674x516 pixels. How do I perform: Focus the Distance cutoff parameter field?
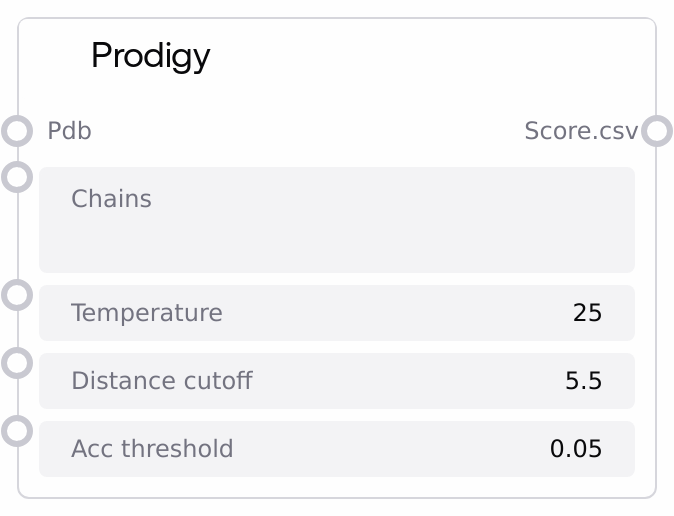336,381
